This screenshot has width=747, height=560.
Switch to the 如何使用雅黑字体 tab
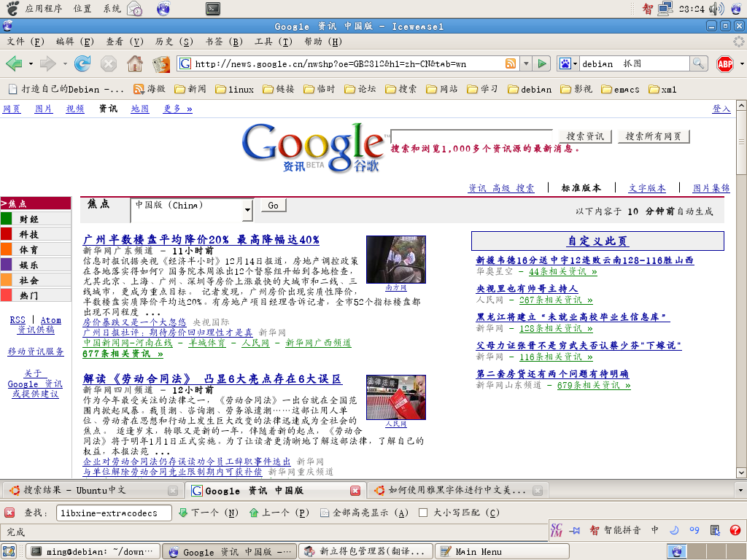(457, 491)
